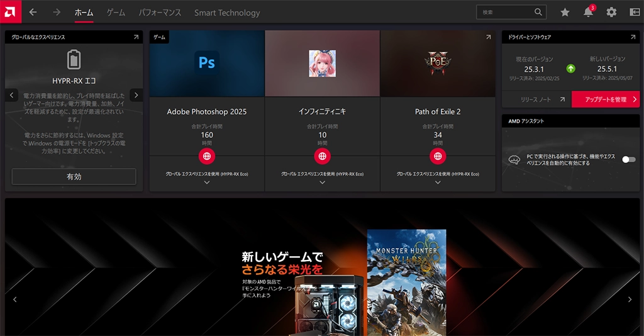Expand the ドライバーとソフトウェア panel arrow

click(633, 37)
